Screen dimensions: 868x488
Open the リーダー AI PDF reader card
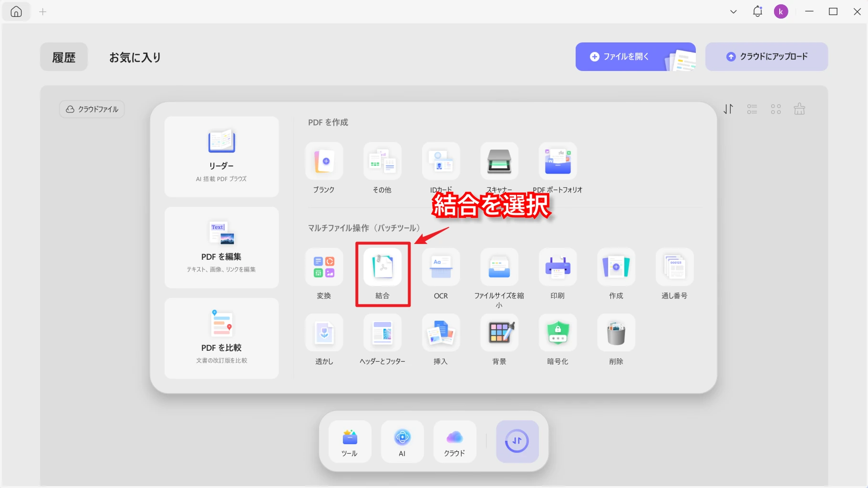pyautogui.click(x=222, y=157)
